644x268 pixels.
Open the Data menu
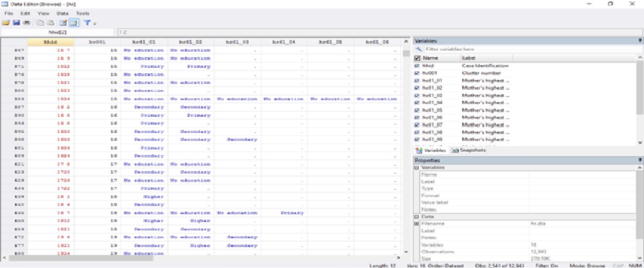pos(62,14)
